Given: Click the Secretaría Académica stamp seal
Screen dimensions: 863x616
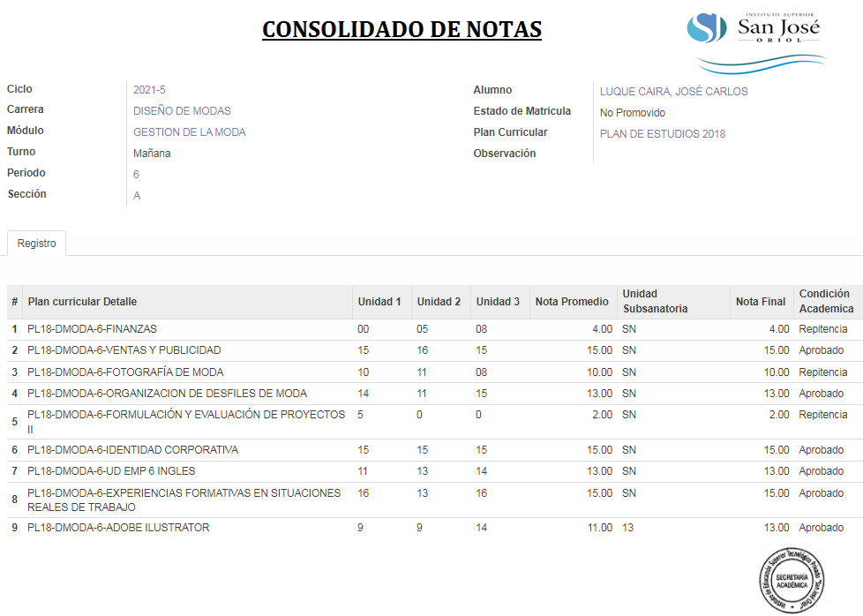Looking at the screenshot, I should tap(792, 580).
